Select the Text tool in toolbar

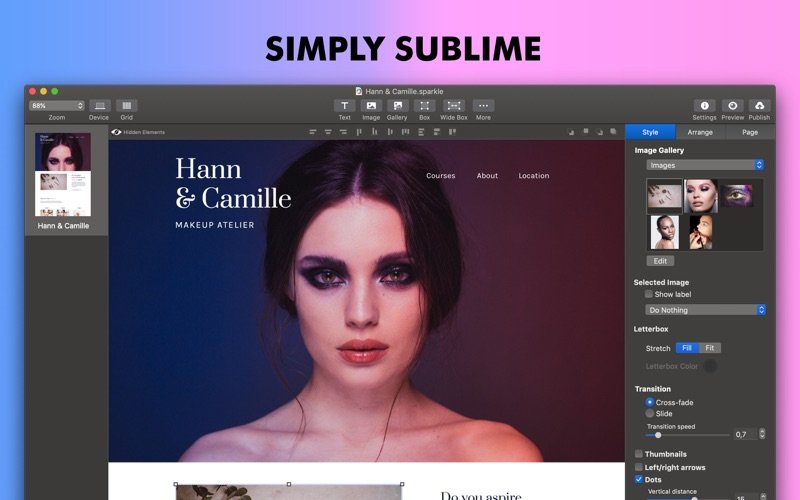point(344,105)
